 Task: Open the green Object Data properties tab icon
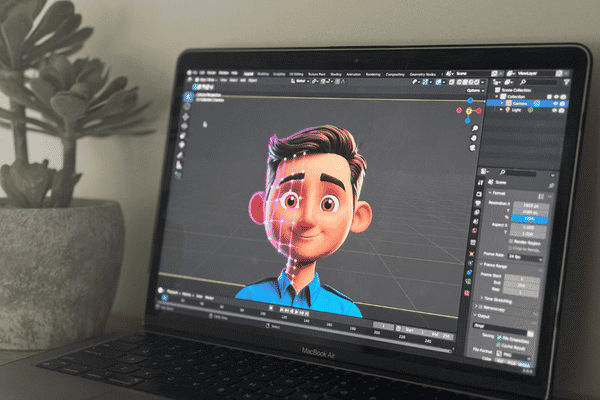click(x=468, y=282)
